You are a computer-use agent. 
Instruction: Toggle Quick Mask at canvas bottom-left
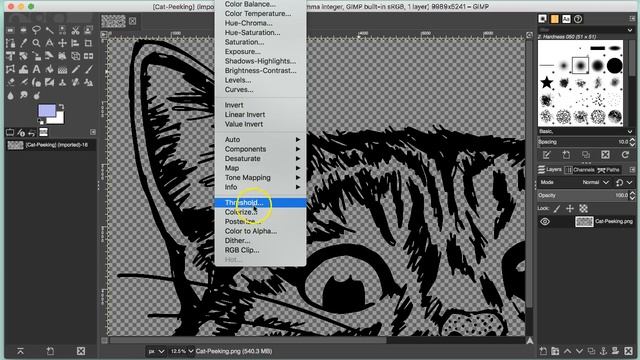click(104, 340)
